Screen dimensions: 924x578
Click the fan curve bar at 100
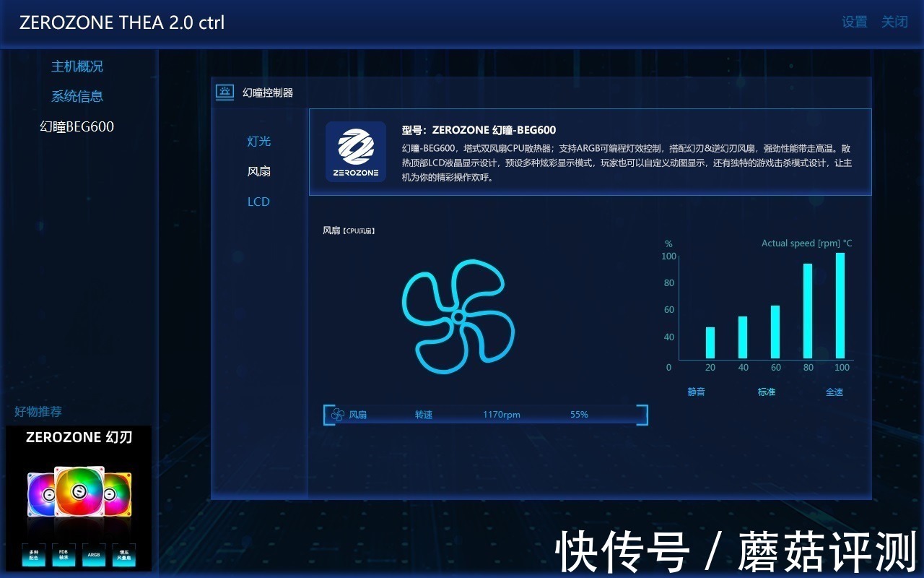tap(840, 306)
